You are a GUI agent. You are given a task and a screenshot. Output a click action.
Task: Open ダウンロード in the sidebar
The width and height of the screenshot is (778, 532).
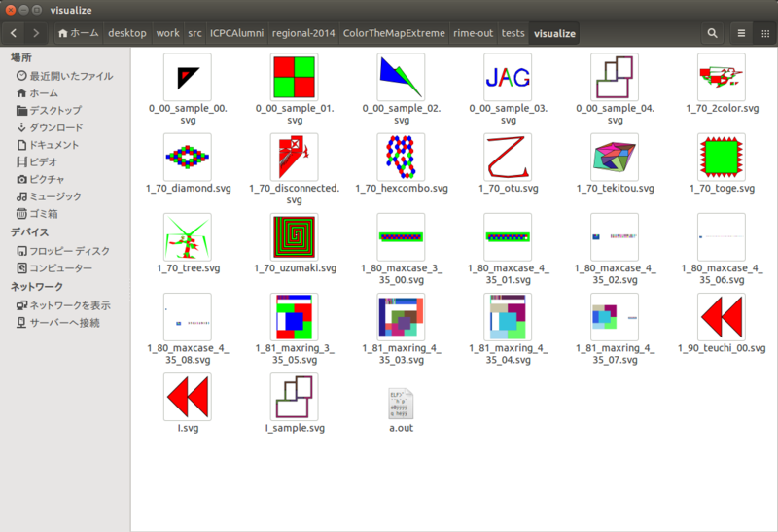51,127
